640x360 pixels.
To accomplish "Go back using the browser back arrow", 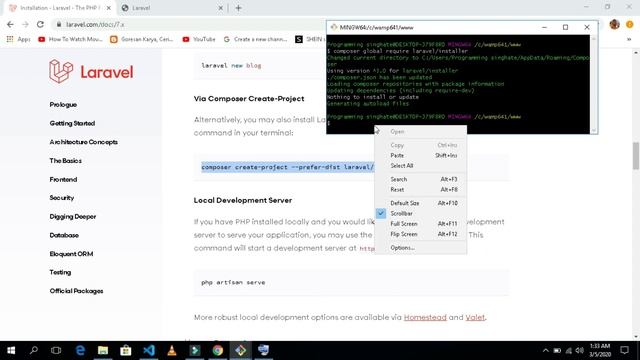I will (x=10, y=24).
